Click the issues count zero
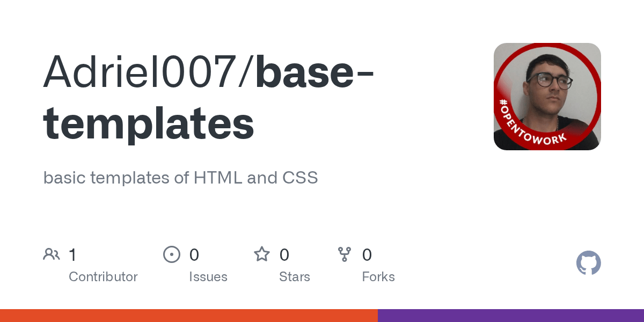The width and height of the screenshot is (644, 322). [194, 254]
